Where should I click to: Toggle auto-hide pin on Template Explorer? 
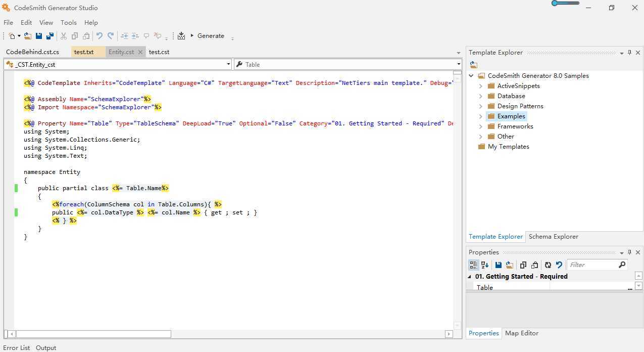pos(629,53)
